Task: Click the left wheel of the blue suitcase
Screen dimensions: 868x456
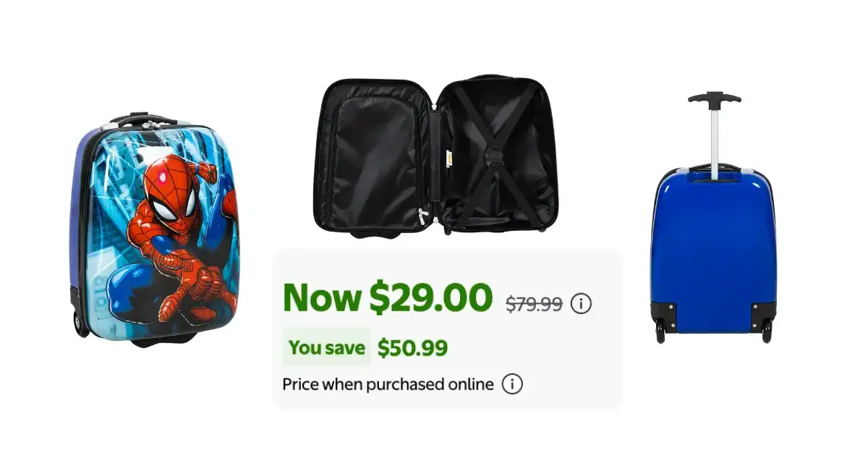Action: coord(661,333)
